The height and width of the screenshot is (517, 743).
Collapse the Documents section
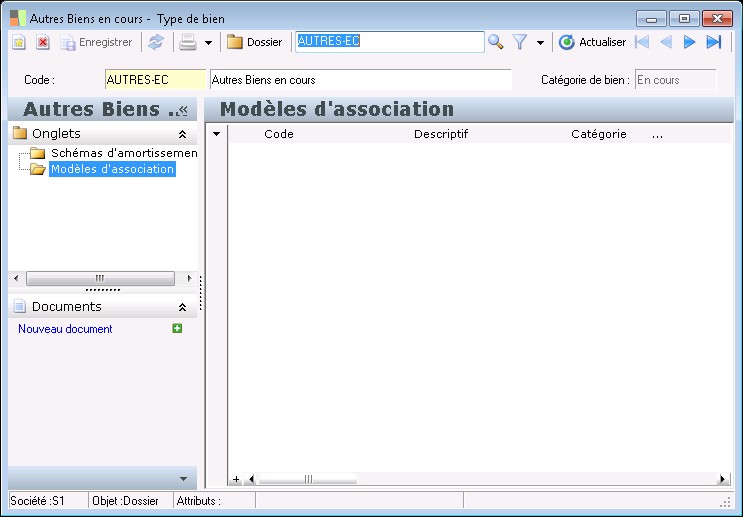(x=182, y=308)
